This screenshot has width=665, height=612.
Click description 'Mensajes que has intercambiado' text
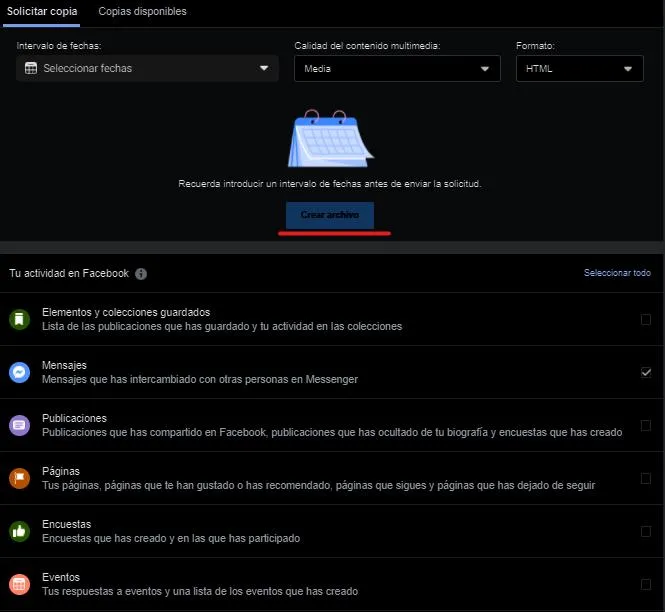click(x=200, y=379)
